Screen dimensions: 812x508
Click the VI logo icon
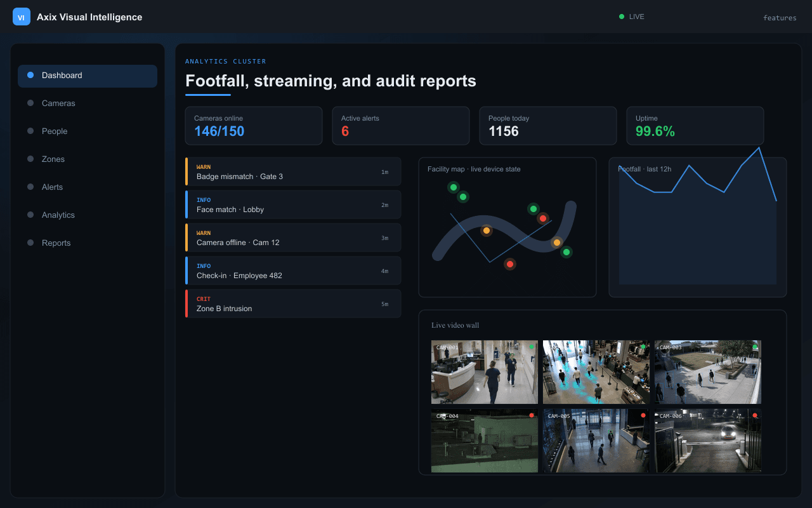22,17
